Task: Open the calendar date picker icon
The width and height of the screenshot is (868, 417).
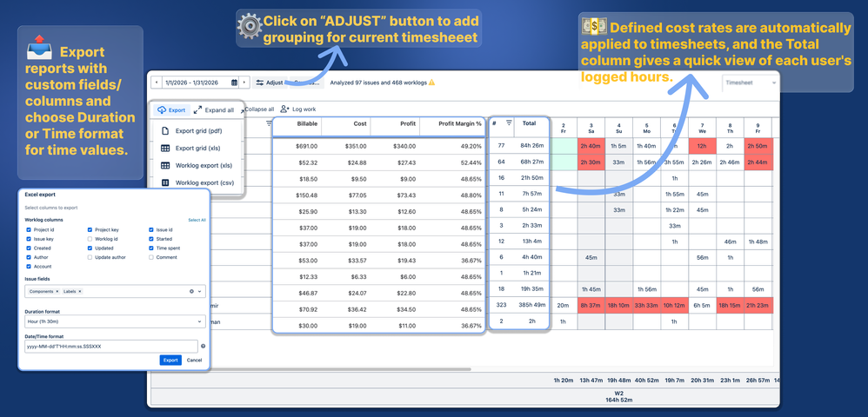Action: point(234,83)
